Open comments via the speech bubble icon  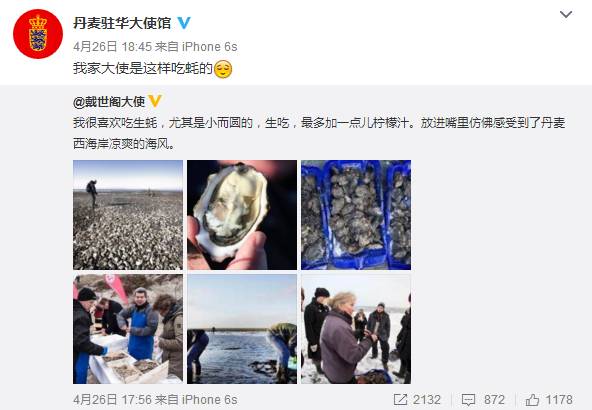point(469,399)
